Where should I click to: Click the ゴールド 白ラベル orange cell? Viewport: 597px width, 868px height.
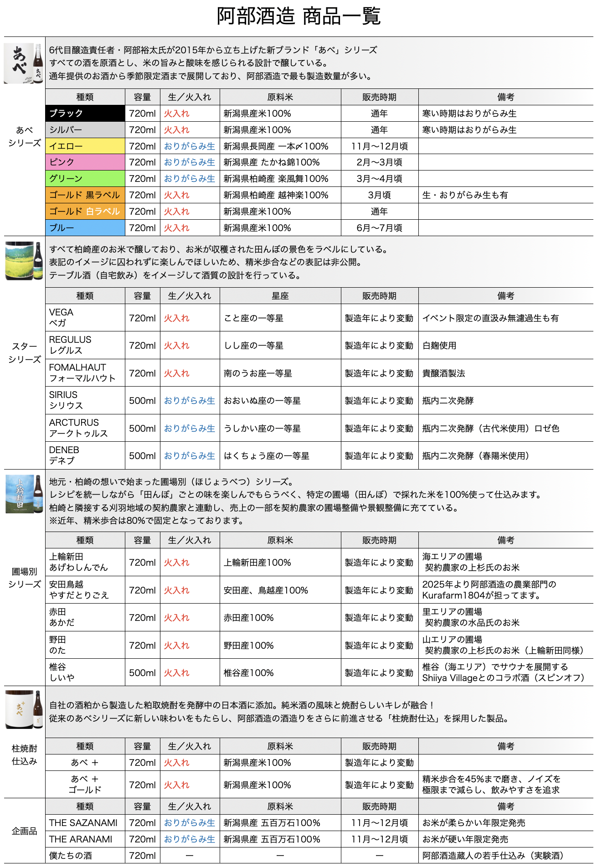(85, 212)
